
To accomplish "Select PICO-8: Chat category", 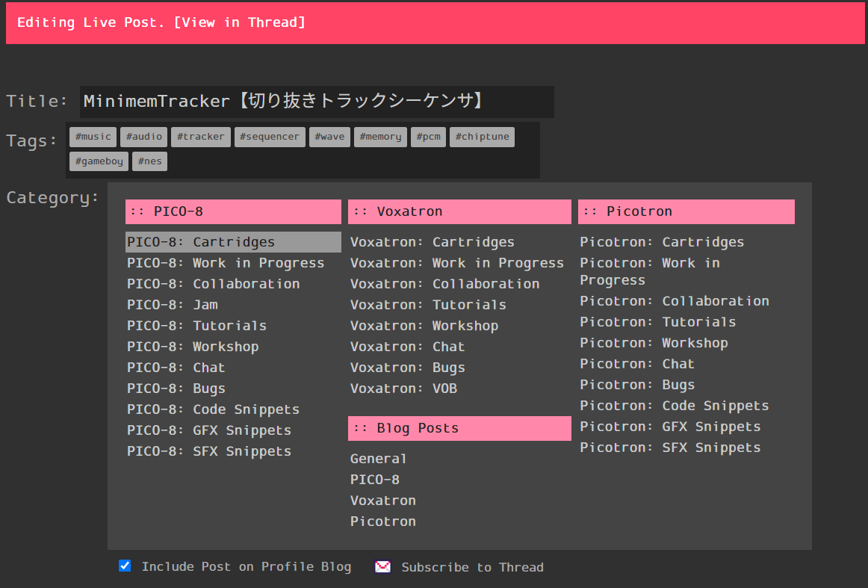I will [x=176, y=368].
